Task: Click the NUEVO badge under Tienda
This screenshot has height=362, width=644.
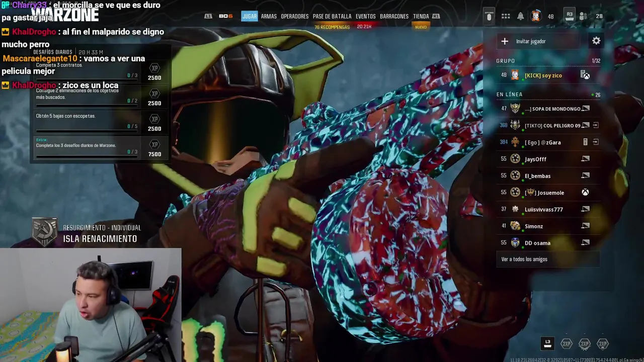Action: click(x=421, y=27)
